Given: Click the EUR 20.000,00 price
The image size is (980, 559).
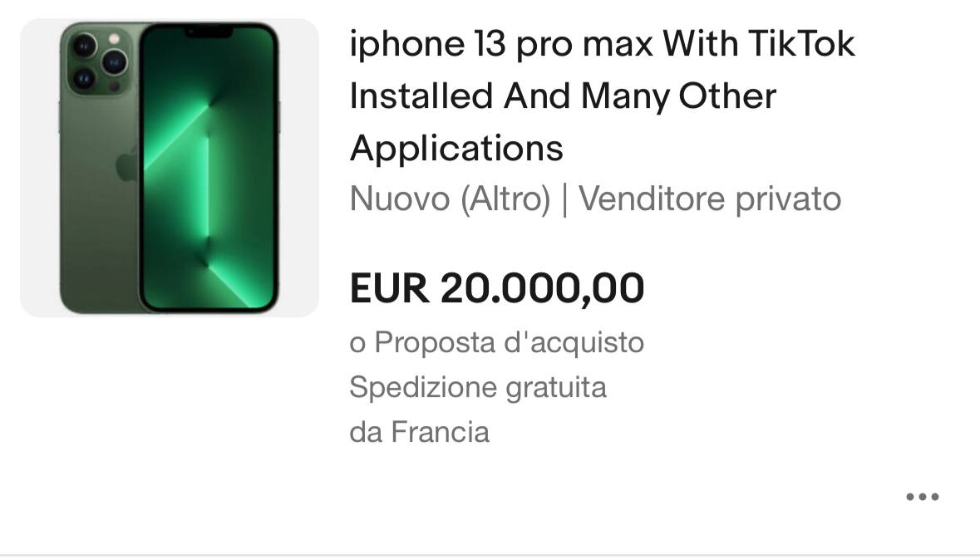Looking at the screenshot, I should tap(497, 288).
